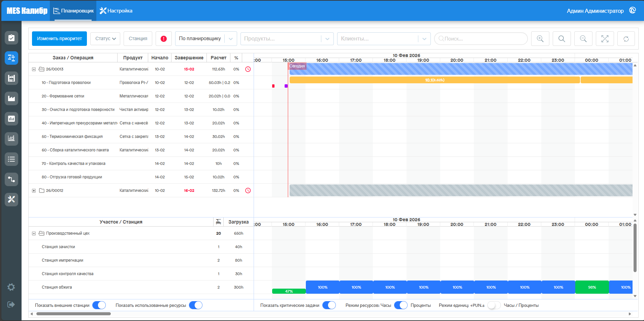Click the zoom in magnifier icon

click(540, 39)
